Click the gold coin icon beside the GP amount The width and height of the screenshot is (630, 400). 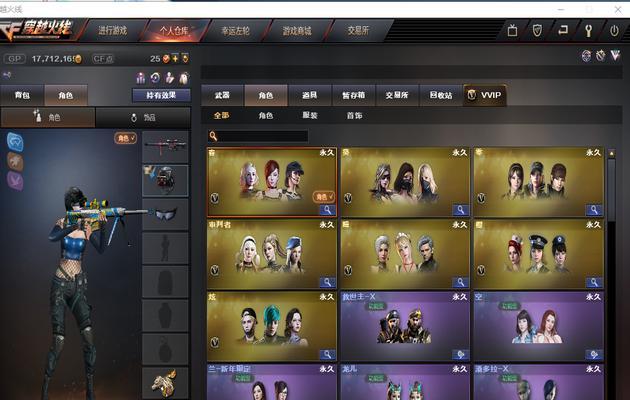pos(78,59)
